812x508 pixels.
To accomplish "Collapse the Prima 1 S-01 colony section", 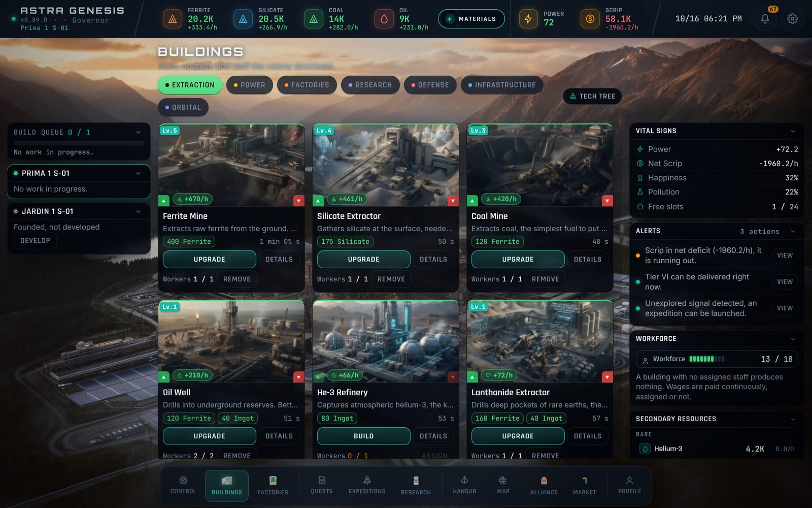I will click(138, 173).
